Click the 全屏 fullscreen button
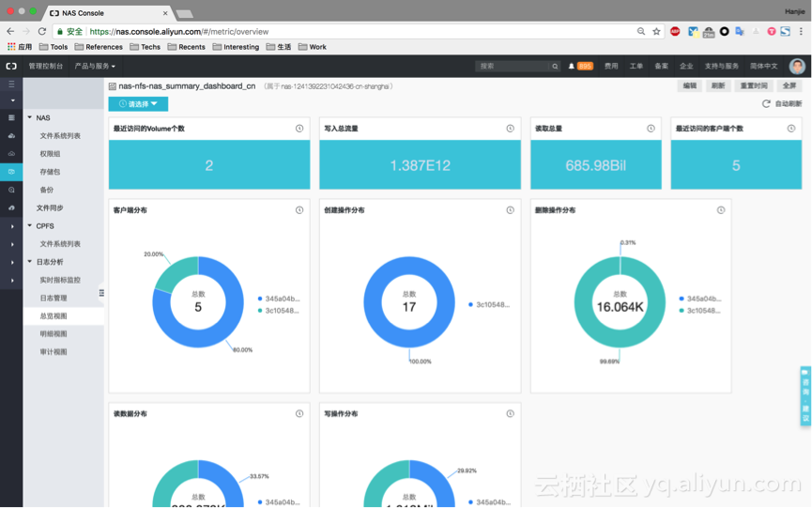The height and width of the screenshot is (508, 812). tap(789, 86)
